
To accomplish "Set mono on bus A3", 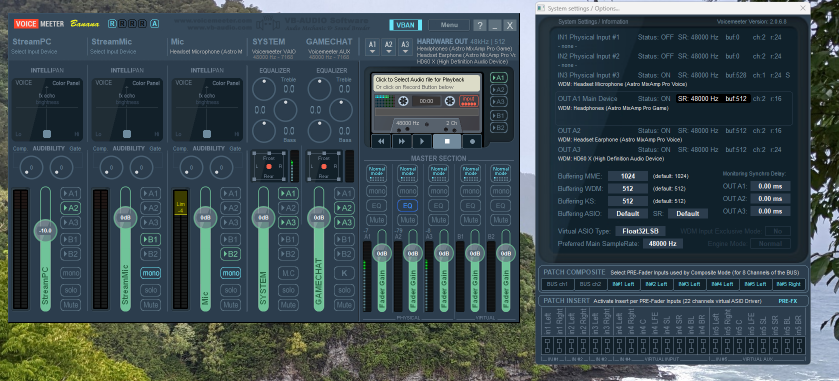I will tap(439, 190).
